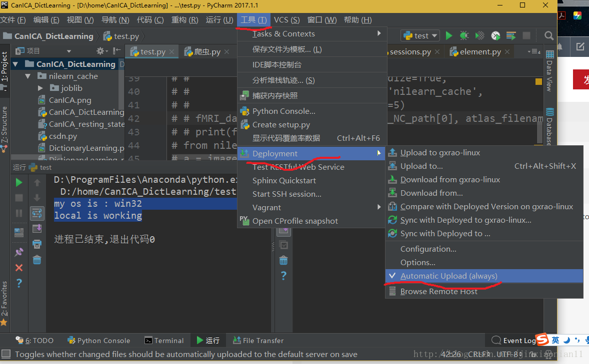
Task: Expand the Vagrant submenu
Action: (312, 208)
